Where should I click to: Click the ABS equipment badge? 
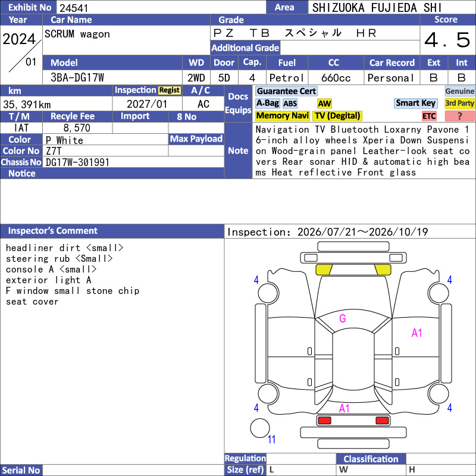pyautogui.click(x=290, y=104)
